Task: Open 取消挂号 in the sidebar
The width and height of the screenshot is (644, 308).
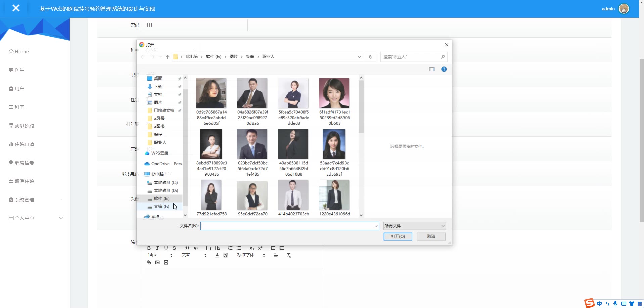Action: pos(21,163)
